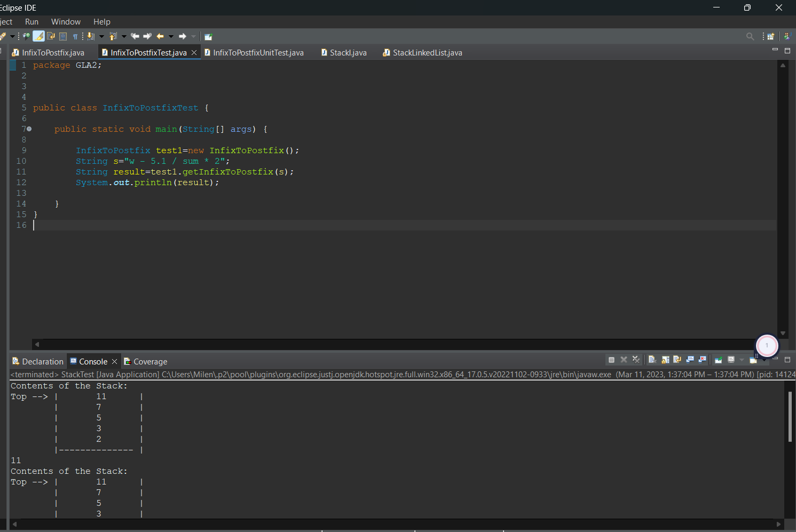796x532 pixels.
Task: Click console horizontal scrollbar right arrow
Action: point(778,525)
